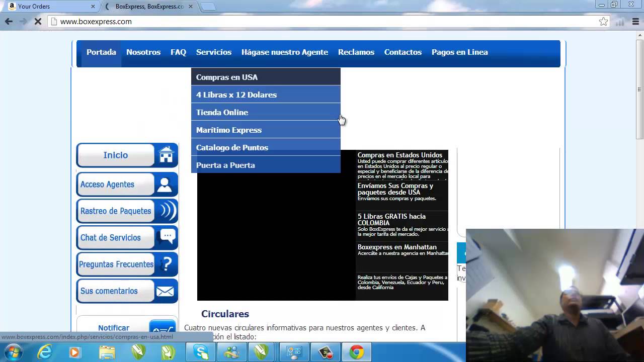Open Hágase nuestro Agente page
The width and height of the screenshot is (644, 362).
pos(285,52)
